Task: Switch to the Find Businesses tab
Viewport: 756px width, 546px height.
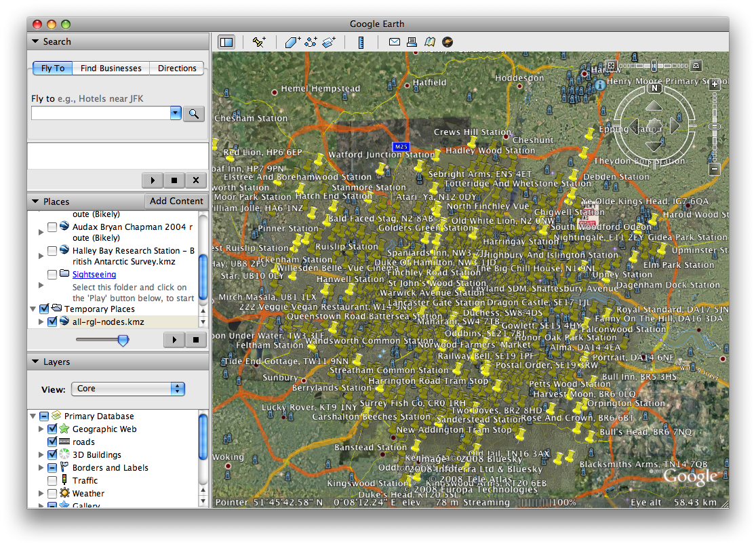Action: pyautogui.click(x=111, y=68)
